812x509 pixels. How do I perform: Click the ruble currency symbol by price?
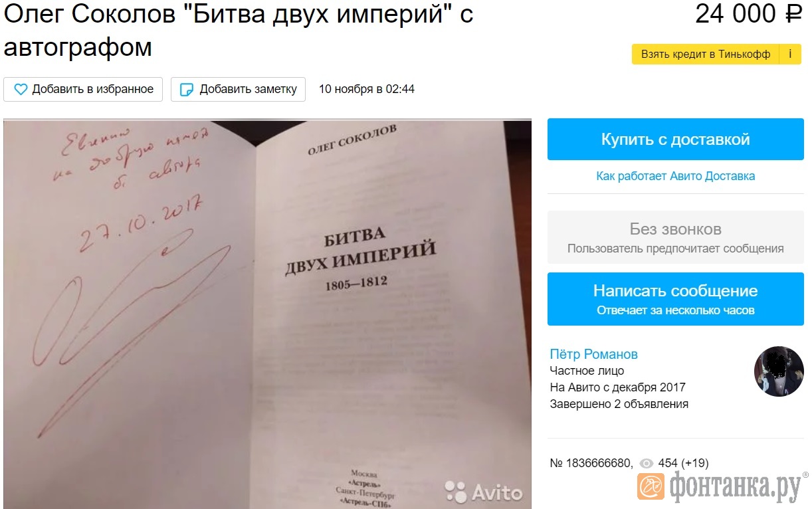793,14
